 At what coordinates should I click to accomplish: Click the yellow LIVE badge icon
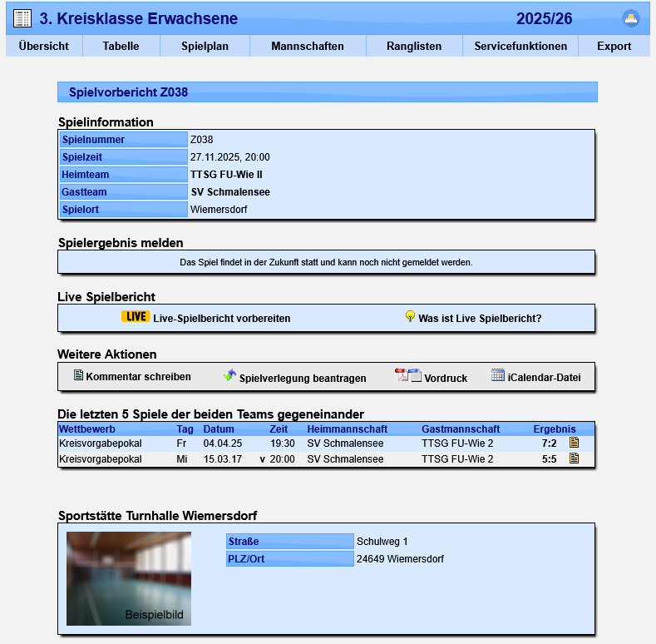pyautogui.click(x=136, y=317)
